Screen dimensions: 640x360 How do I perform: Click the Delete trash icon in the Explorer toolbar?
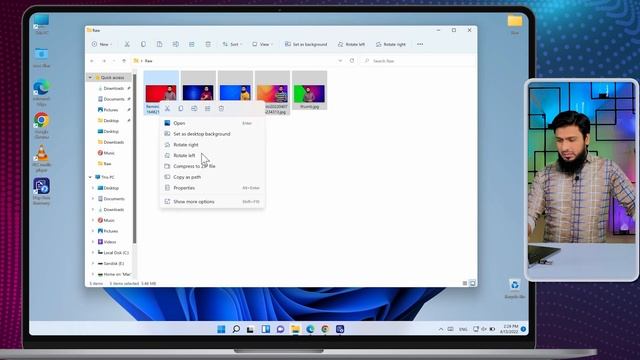pos(208,44)
